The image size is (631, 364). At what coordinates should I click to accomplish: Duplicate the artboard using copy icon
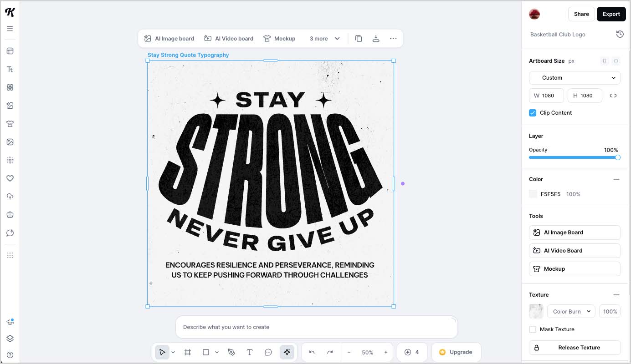359,39
